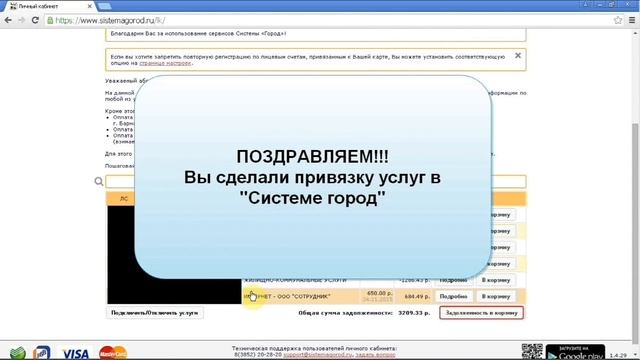
Task: Click the green padlock security icon
Action: point(50,20)
